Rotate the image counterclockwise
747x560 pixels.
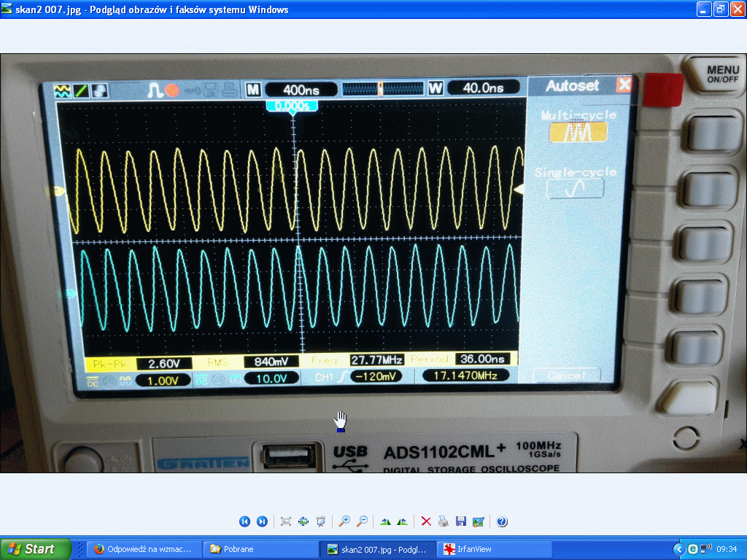click(402, 521)
